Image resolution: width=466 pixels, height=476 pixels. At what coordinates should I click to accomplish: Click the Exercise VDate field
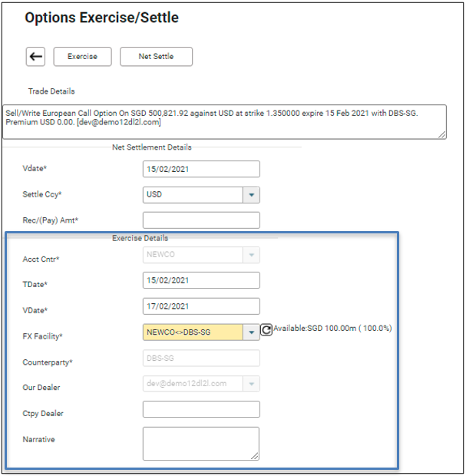[201, 306]
